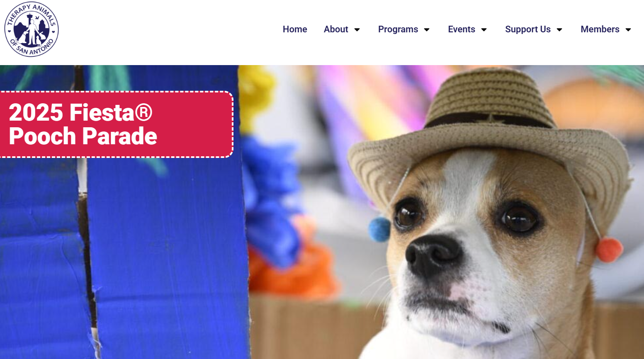
Task: Click the Therapy Animals of San Antonio logo
Action: [x=32, y=29]
